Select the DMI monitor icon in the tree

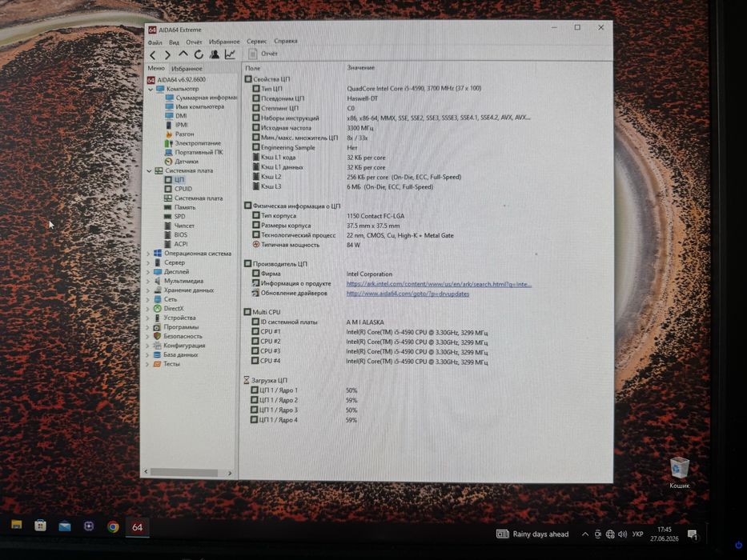[x=169, y=116]
